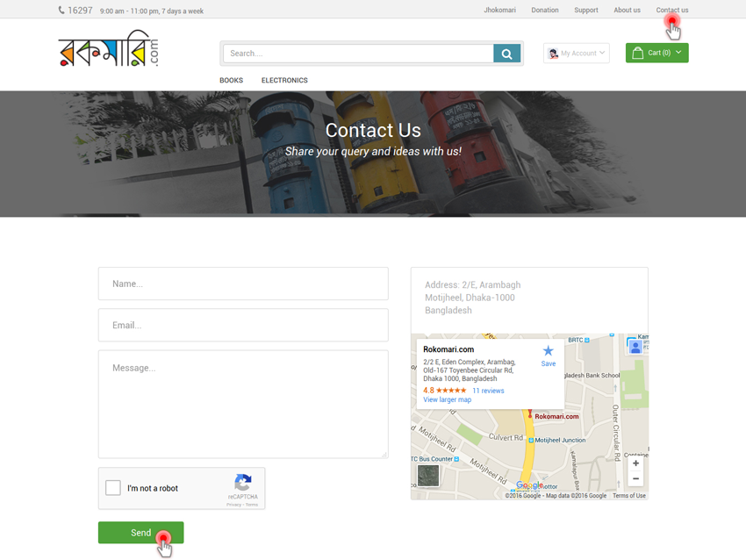Viewport: 746px width, 560px height.
Task: Save location with the map star icon
Action: pyautogui.click(x=548, y=351)
